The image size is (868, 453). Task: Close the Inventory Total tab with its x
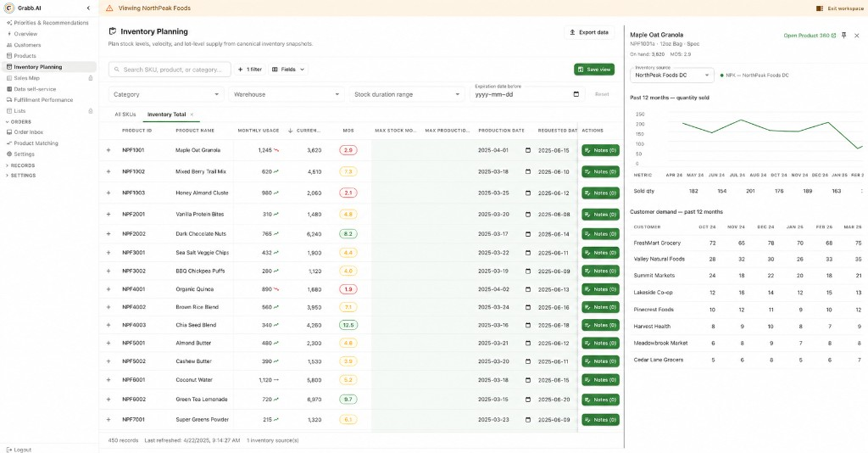[192, 115]
